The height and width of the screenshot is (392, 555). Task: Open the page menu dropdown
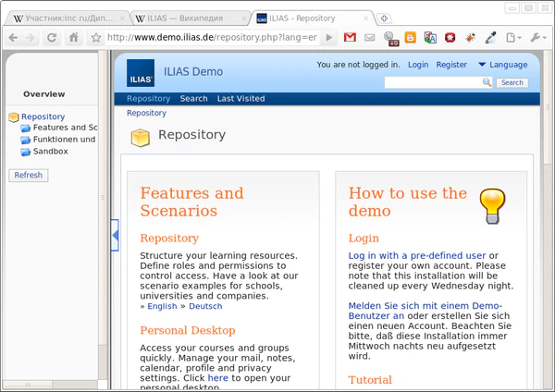pyautogui.click(x=513, y=38)
